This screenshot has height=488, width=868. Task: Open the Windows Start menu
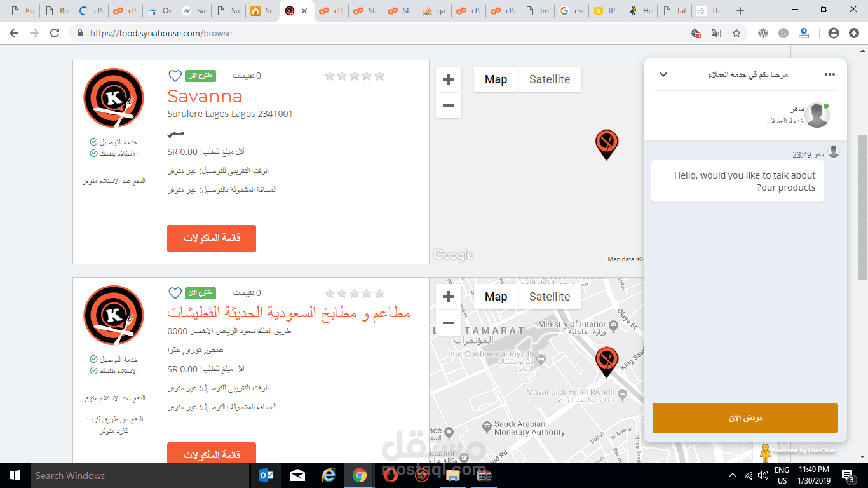click(15, 475)
